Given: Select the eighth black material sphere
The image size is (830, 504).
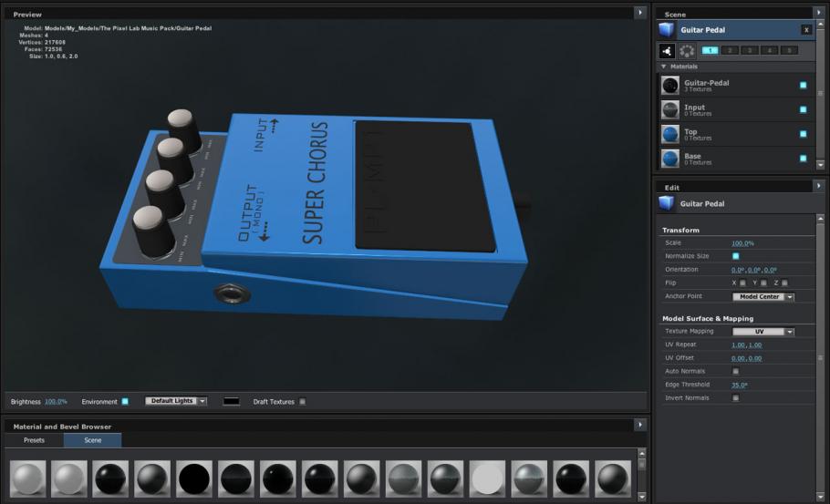Looking at the screenshot, I should [x=320, y=478].
